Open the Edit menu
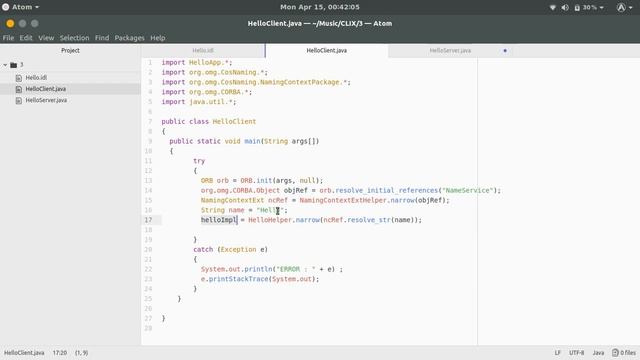Screen dimensions: 640x360 tap(26, 38)
